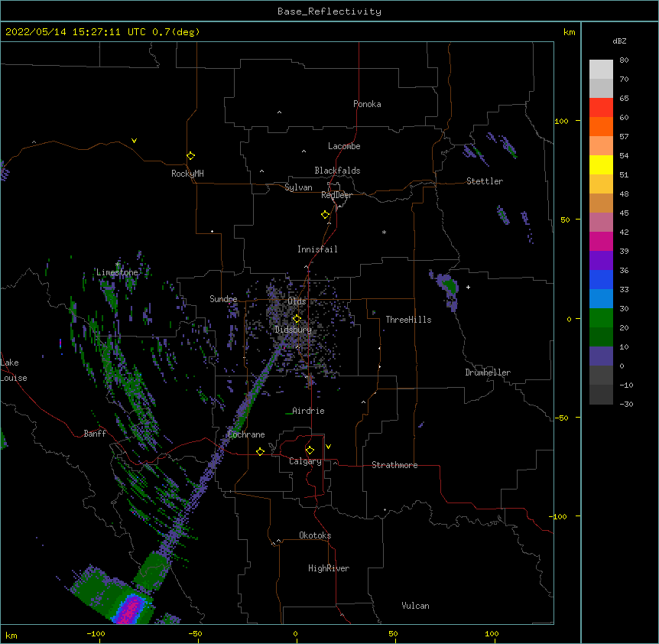Click the Okotoks city label

(x=315, y=535)
